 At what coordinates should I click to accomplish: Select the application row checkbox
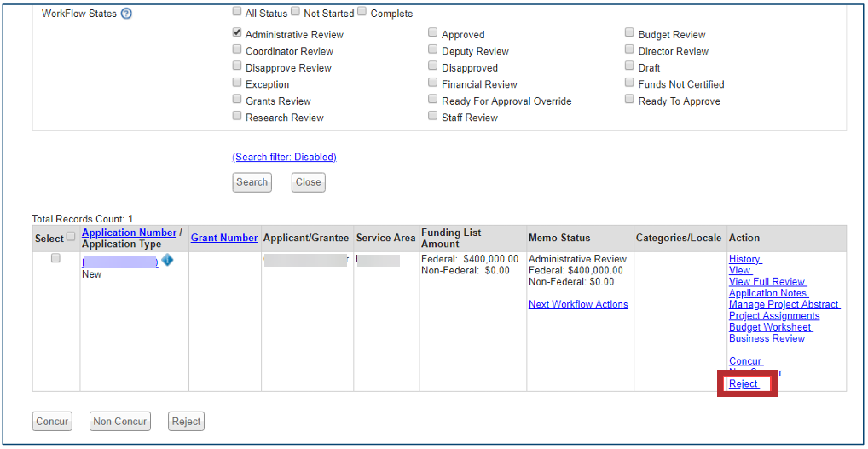(55, 258)
